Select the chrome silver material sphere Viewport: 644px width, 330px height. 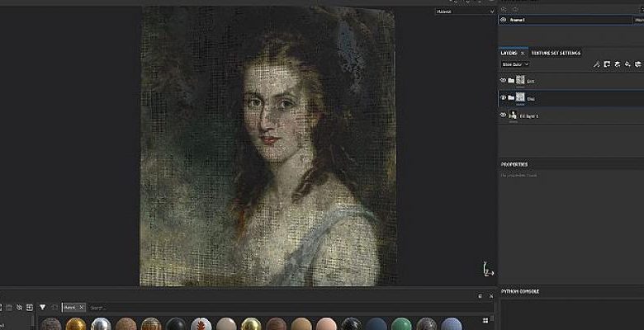[x=101, y=324]
